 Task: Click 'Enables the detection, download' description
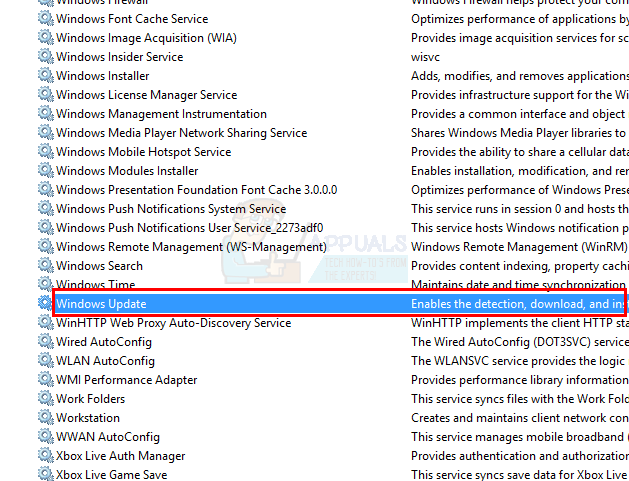pyautogui.click(x=518, y=304)
